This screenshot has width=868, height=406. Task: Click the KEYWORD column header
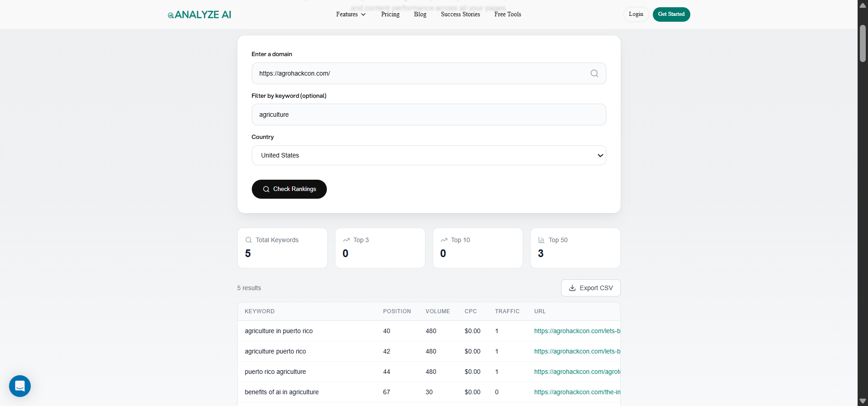[x=259, y=311]
